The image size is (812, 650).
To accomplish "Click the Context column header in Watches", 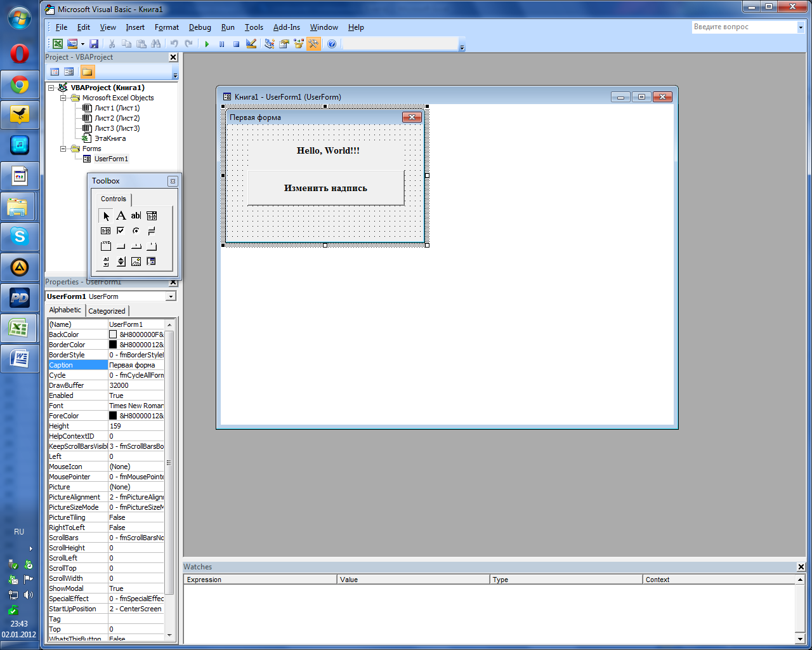I will click(x=719, y=580).
